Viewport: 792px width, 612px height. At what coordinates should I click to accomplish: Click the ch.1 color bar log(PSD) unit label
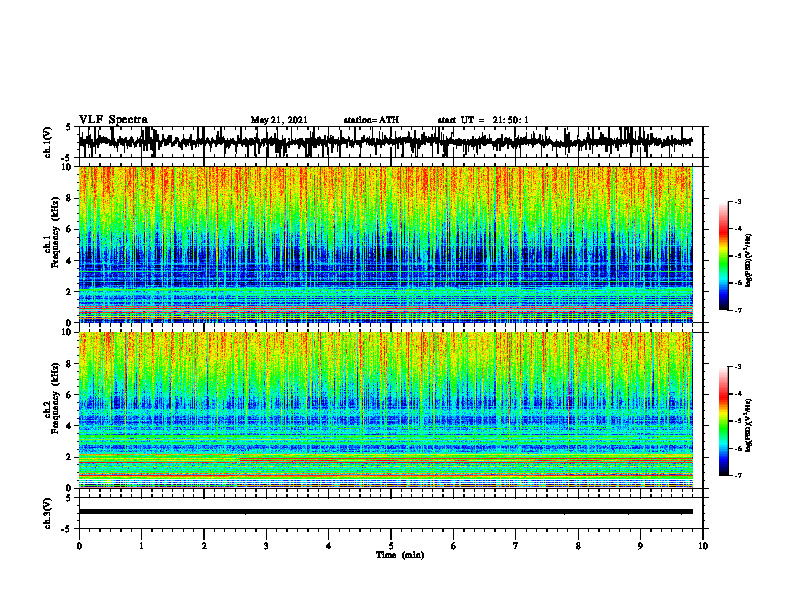(x=750, y=260)
